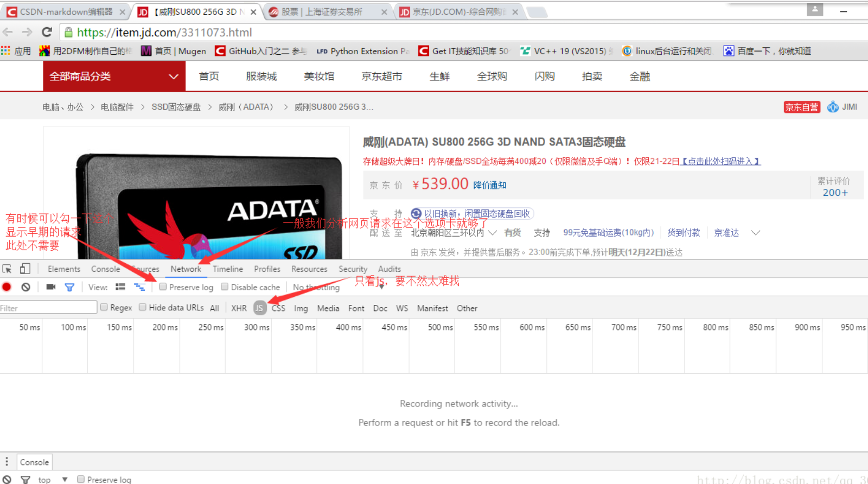The height and width of the screenshot is (484, 868).
Task: Open the GitHub入门 bookmark
Action: (x=261, y=51)
